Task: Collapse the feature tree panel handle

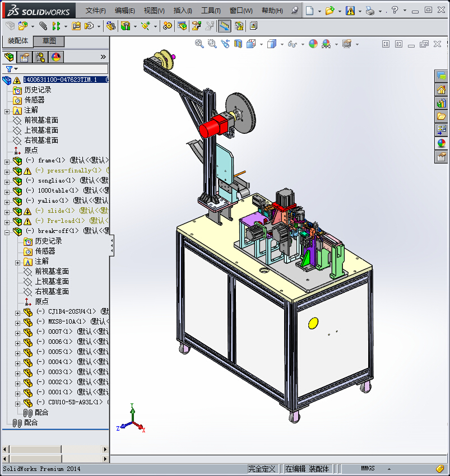Action: pos(112,245)
